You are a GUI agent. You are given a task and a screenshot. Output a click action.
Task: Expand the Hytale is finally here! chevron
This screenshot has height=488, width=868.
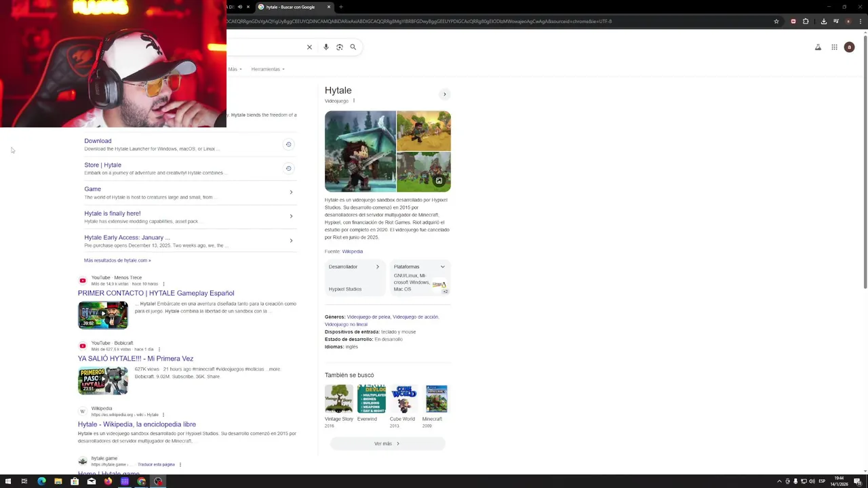coord(291,216)
